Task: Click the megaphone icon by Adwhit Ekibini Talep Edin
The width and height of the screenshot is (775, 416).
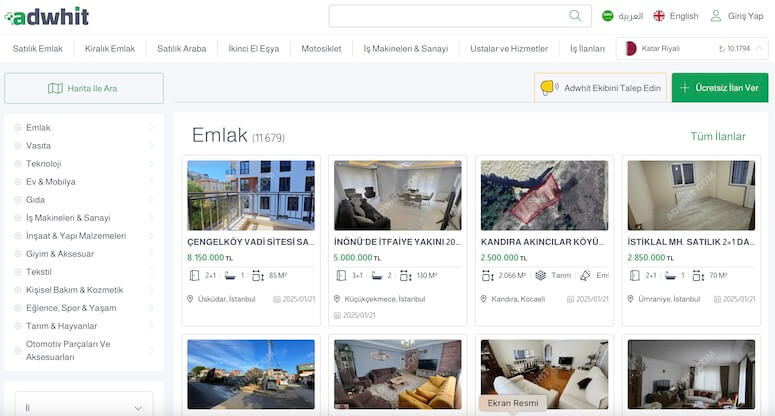Action: tap(548, 88)
